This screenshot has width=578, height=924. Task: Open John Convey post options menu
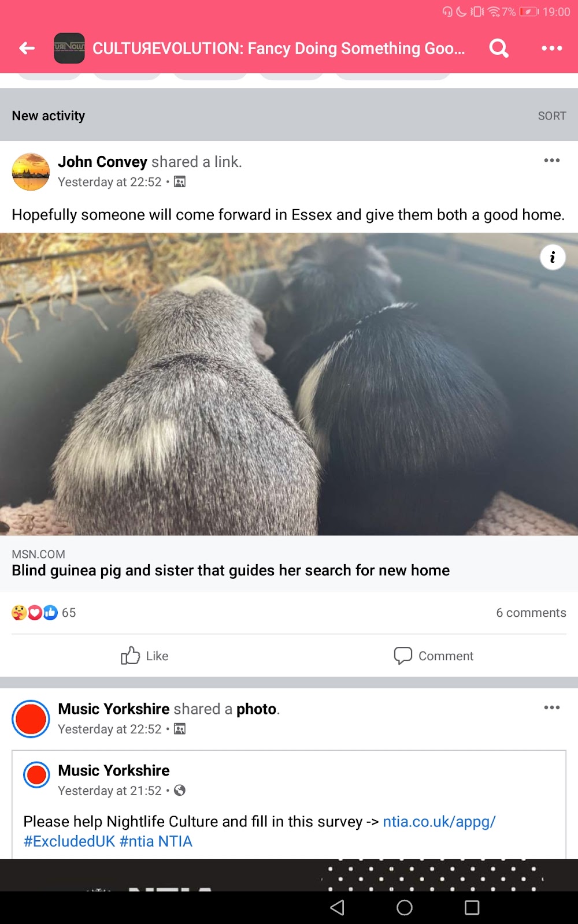[551, 160]
